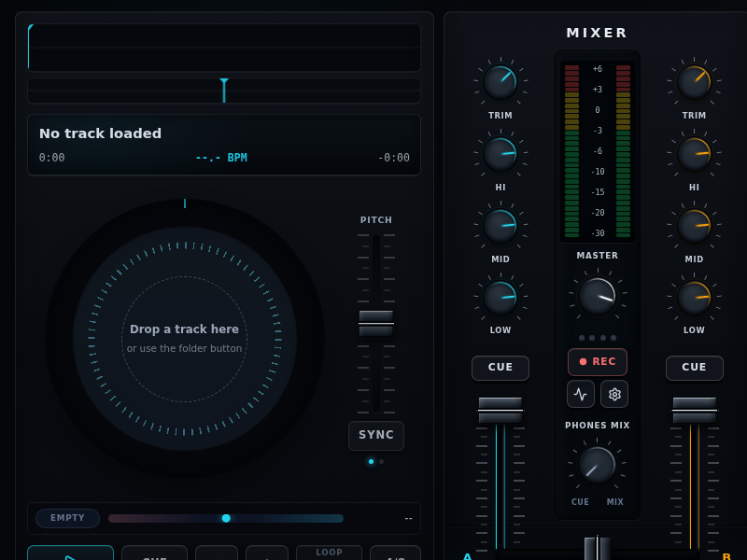The image size is (747, 560).
Task: Click deck B MID EQ knob
Action: click(x=694, y=226)
